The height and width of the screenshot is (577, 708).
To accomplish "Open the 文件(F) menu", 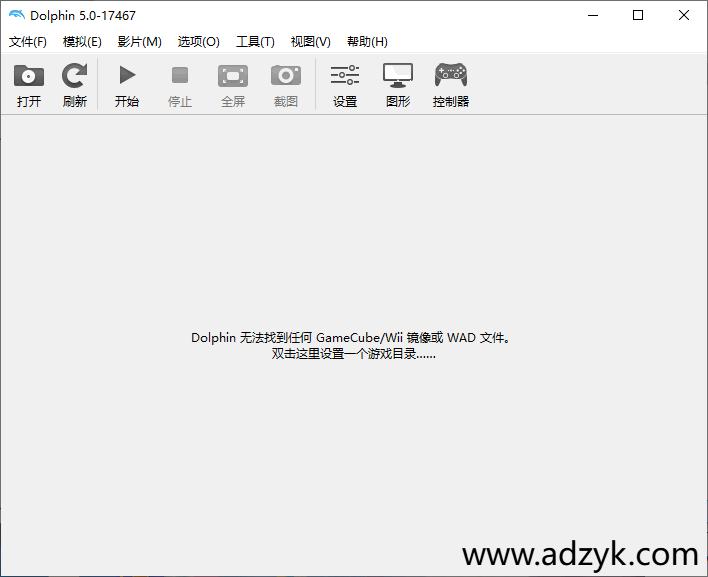I will [28, 42].
